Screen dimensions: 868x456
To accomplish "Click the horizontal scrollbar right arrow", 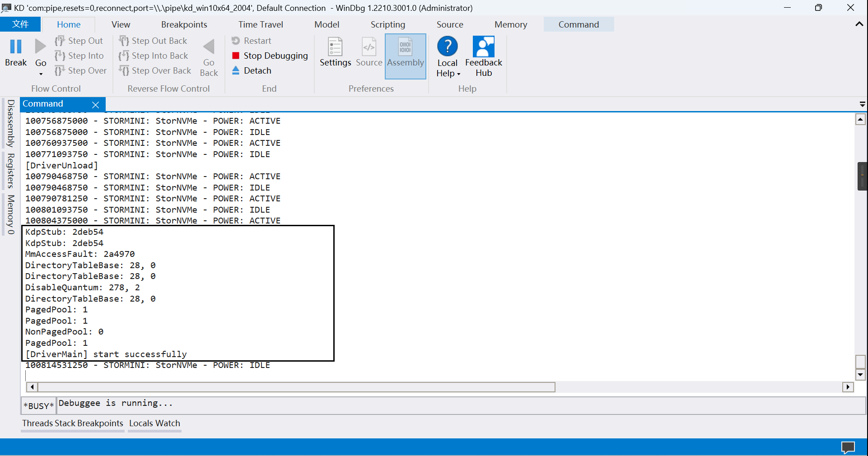I will (x=848, y=387).
